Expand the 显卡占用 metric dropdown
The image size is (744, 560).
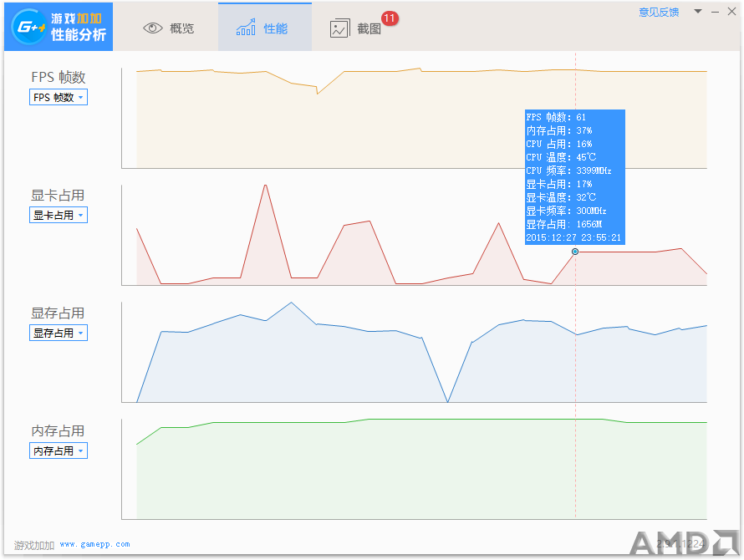pos(59,215)
